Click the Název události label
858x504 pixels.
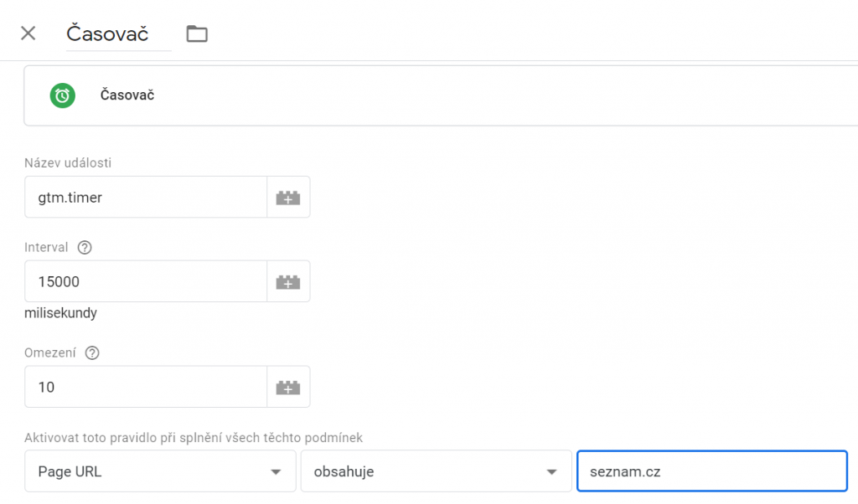click(68, 163)
